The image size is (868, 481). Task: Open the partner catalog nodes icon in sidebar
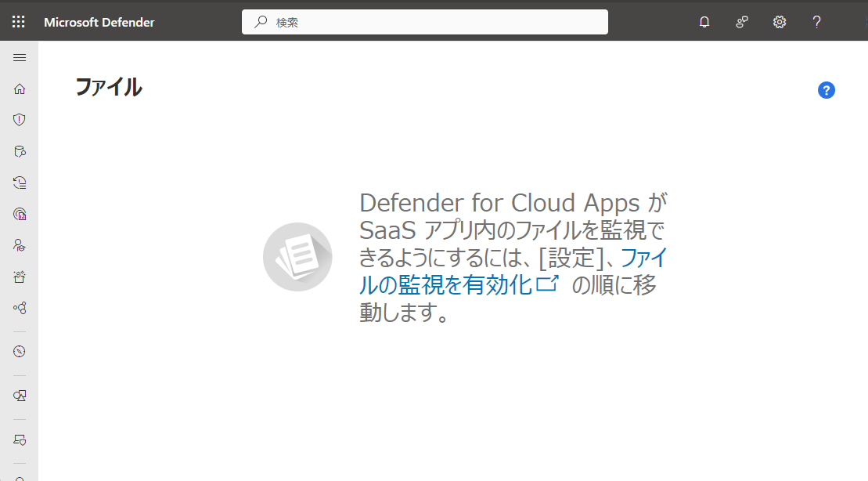[20, 308]
